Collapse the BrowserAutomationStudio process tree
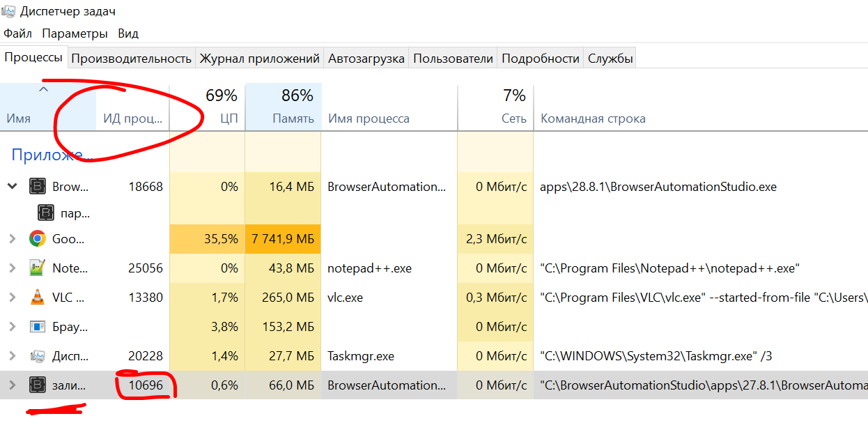The height and width of the screenshot is (446, 868). pyautogui.click(x=12, y=186)
